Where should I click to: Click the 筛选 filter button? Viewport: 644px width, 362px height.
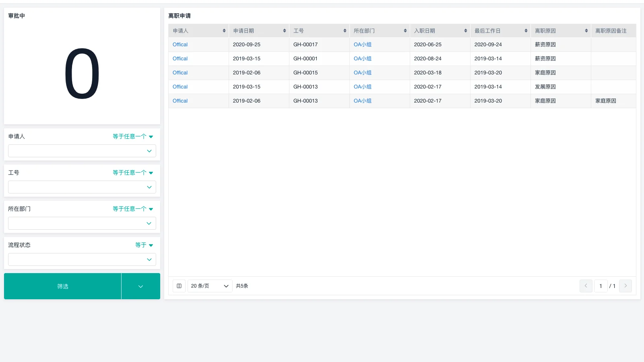pyautogui.click(x=63, y=286)
